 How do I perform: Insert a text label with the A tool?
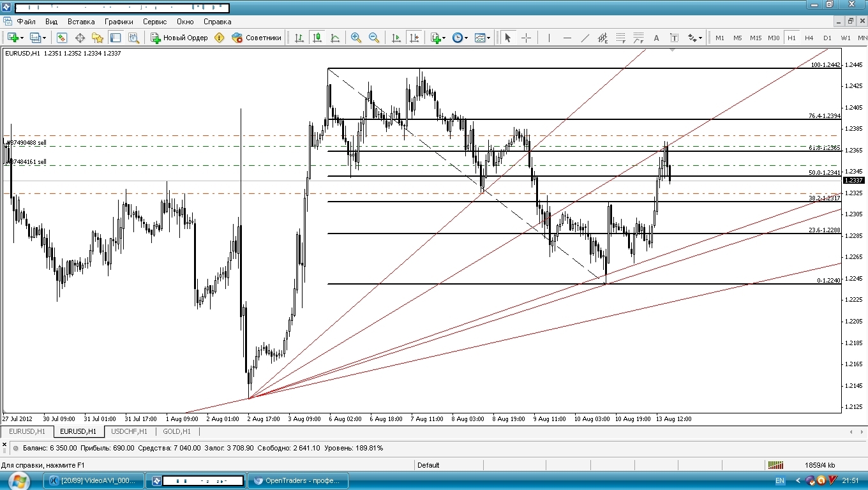pos(656,38)
